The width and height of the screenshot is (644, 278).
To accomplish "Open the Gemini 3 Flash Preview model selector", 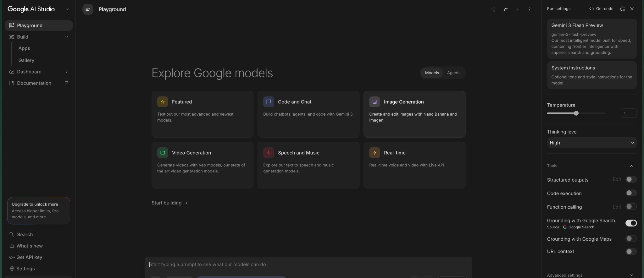I will point(592,39).
